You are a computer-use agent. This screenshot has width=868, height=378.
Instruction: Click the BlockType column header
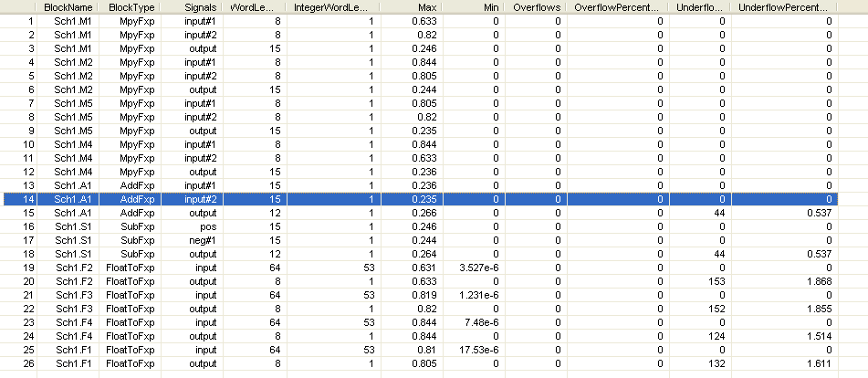[x=131, y=7]
